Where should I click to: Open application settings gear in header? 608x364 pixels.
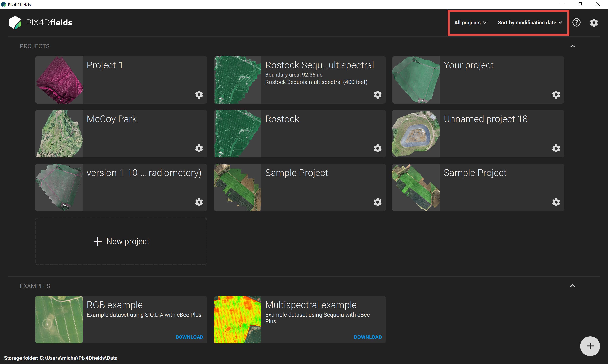click(x=594, y=23)
